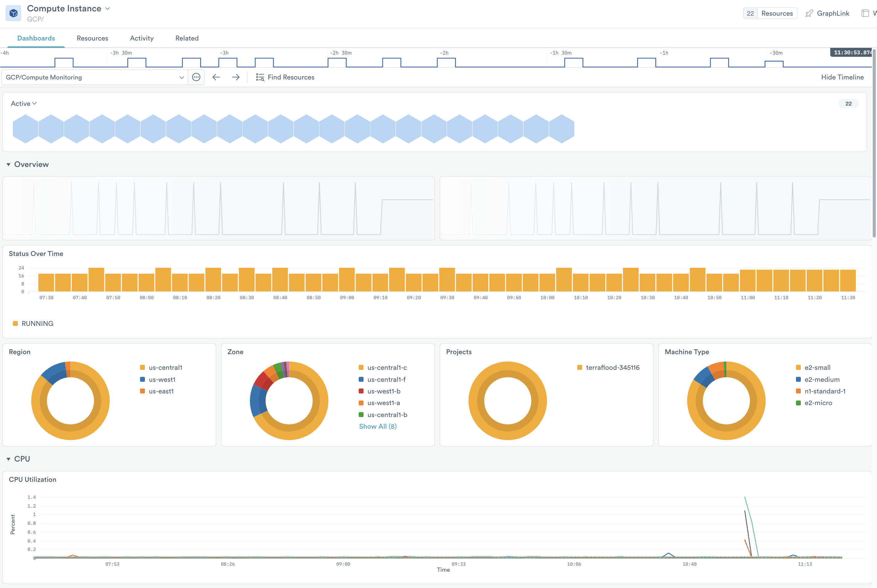Click the us-west1 region legend swatch

coord(142,380)
